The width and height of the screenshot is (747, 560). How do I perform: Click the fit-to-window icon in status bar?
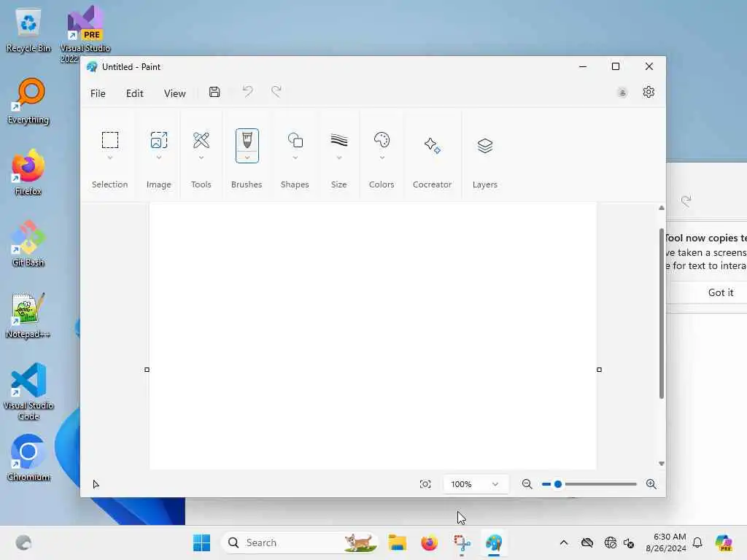tap(425, 484)
